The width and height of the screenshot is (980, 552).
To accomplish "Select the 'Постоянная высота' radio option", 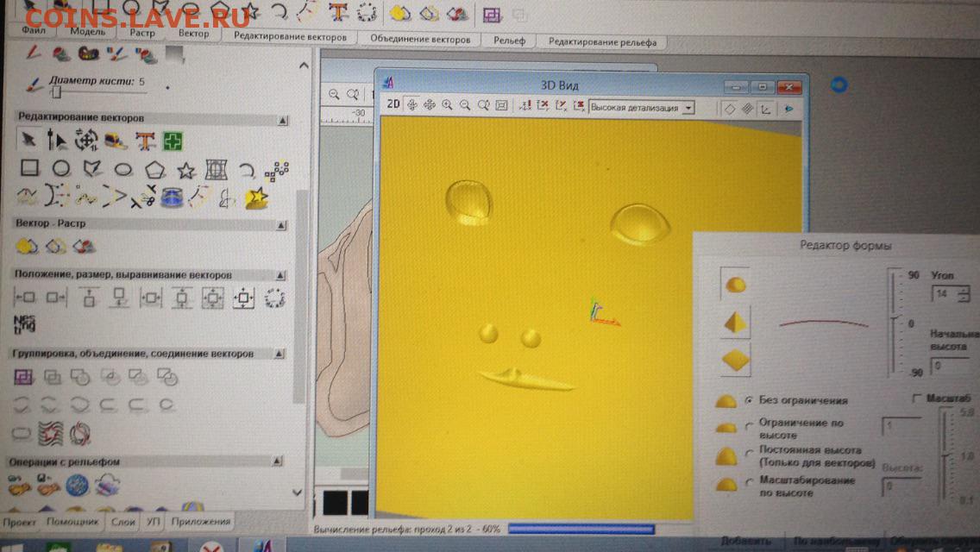I will click(x=749, y=453).
